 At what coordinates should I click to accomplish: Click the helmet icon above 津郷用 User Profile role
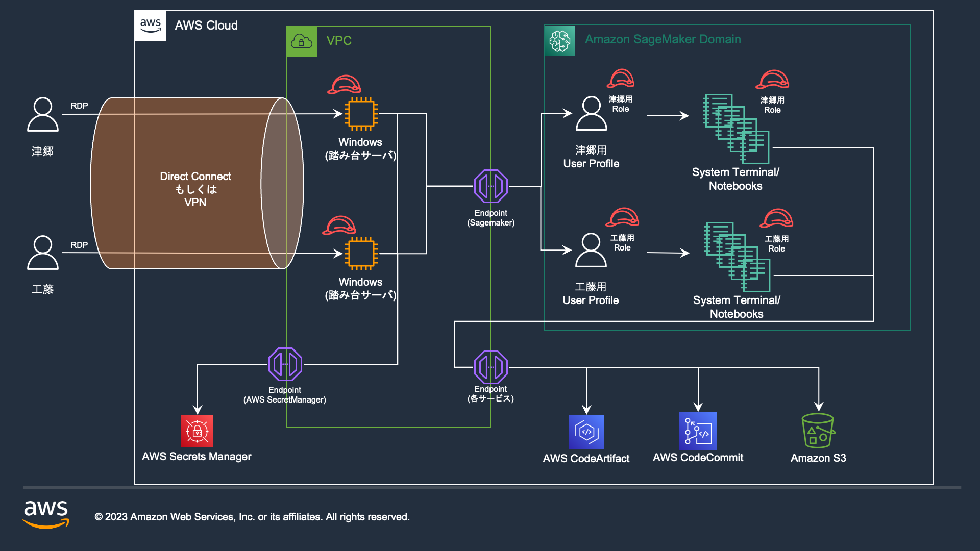pyautogui.click(x=621, y=79)
